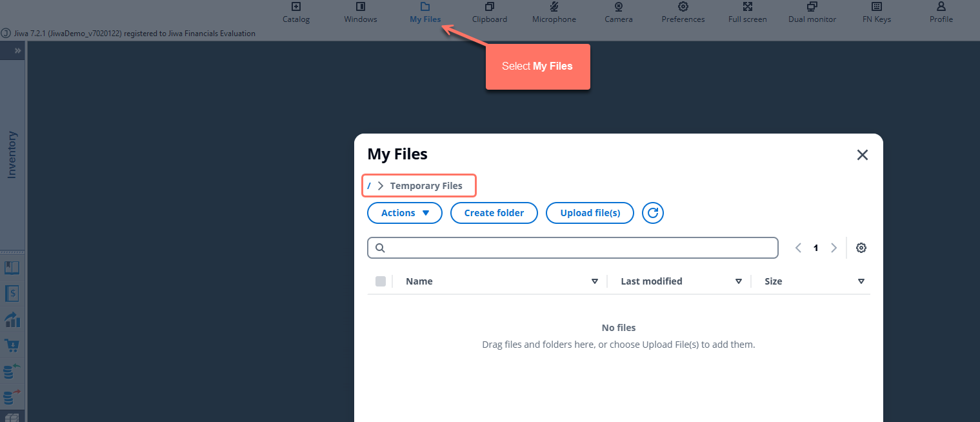Enable Dual monitor mode
980x422 pixels.
[x=812, y=12]
